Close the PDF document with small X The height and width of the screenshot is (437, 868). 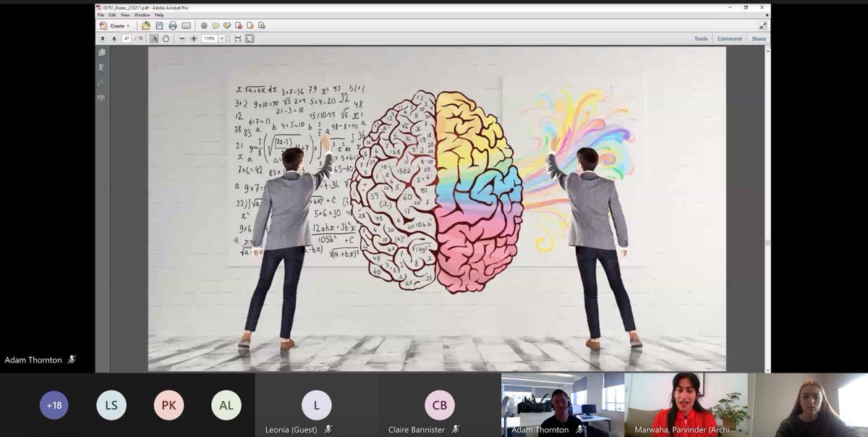(x=767, y=14)
